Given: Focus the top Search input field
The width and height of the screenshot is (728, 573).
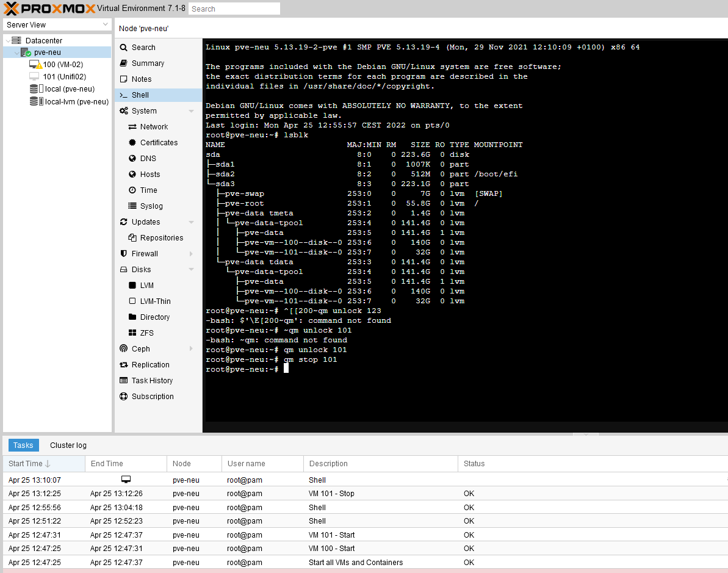Looking at the screenshot, I should pos(234,9).
